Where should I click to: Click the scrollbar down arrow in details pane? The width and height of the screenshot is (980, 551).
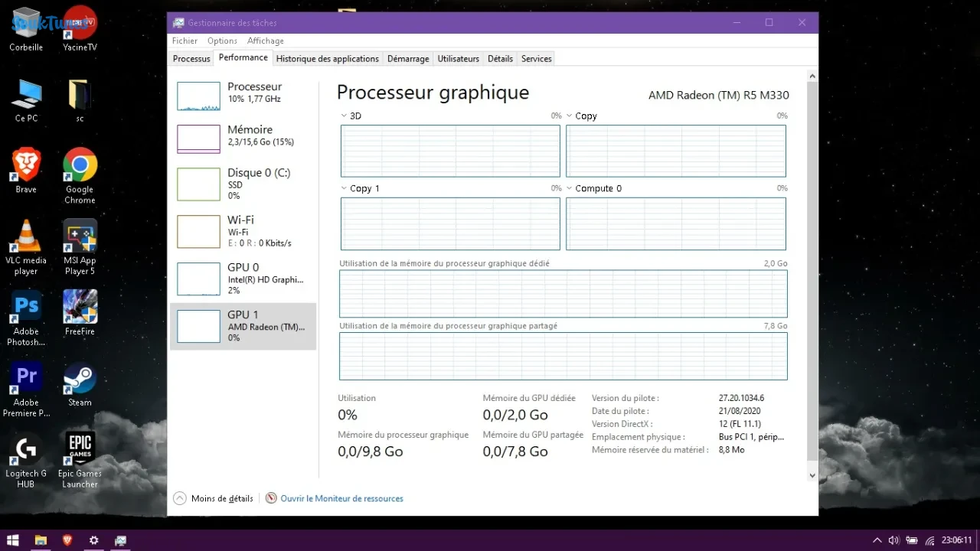tap(812, 476)
